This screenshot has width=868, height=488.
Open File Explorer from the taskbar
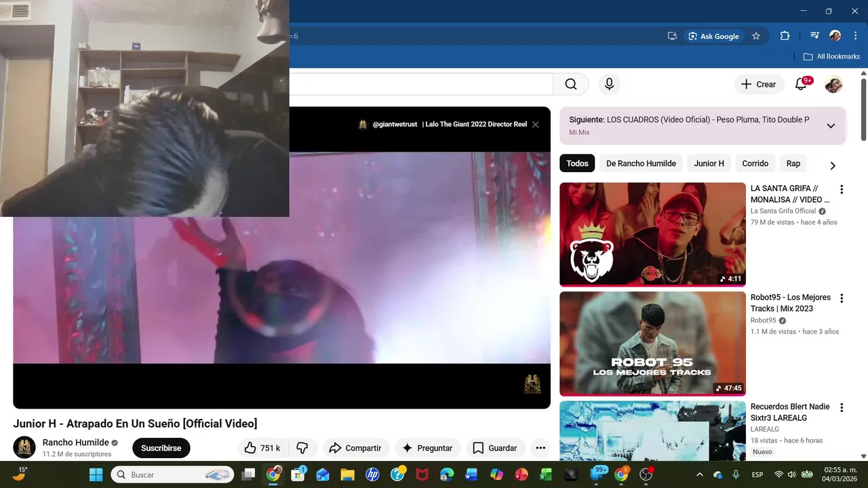tap(347, 474)
